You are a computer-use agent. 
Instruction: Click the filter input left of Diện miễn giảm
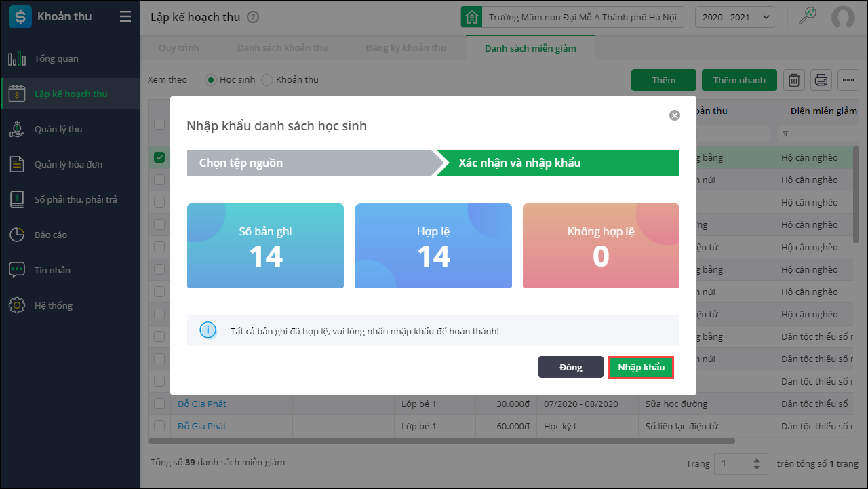[733, 134]
